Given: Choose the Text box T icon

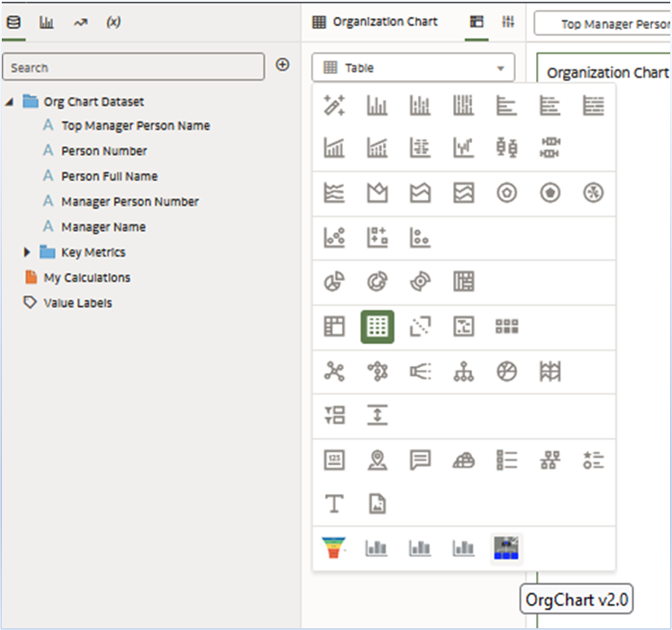Looking at the screenshot, I should (334, 504).
